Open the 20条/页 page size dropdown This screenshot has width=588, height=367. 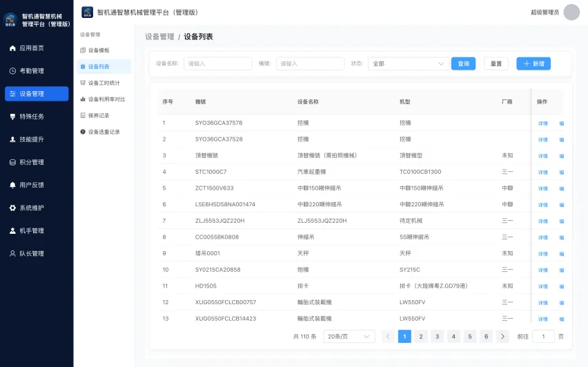[x=349, y=337]
